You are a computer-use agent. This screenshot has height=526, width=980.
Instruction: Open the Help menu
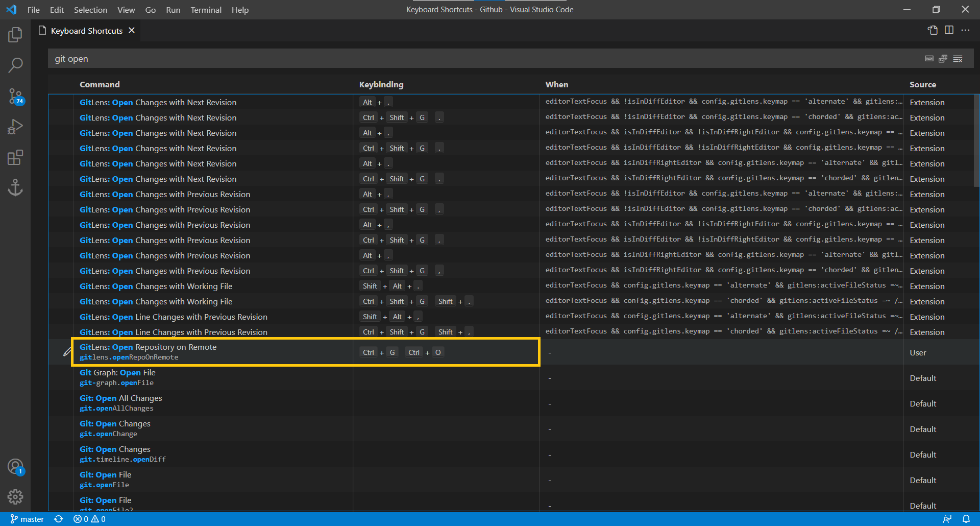(x=240, y=10)
